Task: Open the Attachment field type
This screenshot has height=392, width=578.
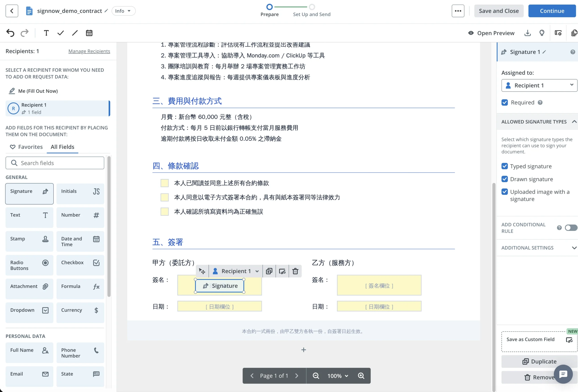Action: tap(29, 289)
